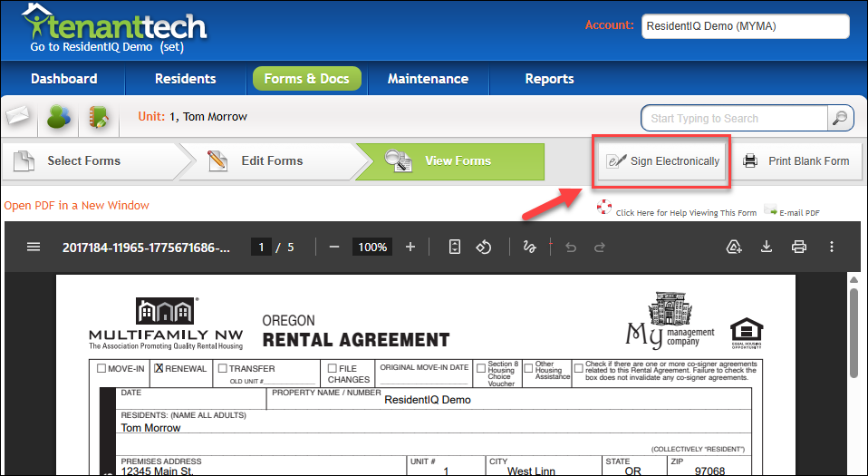Open the mail envelope icon
Viewport: 868px width, 476px height.
click(x=18, y=116)
